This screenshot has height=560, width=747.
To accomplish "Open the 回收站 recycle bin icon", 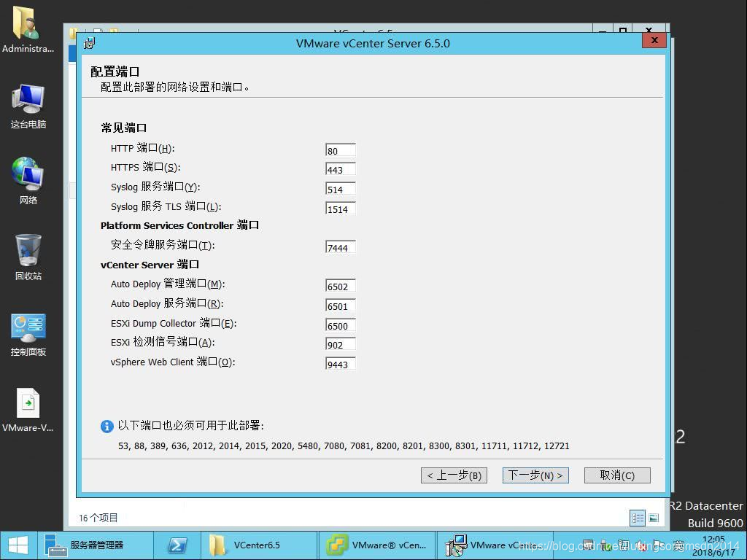I will point(28,257).
